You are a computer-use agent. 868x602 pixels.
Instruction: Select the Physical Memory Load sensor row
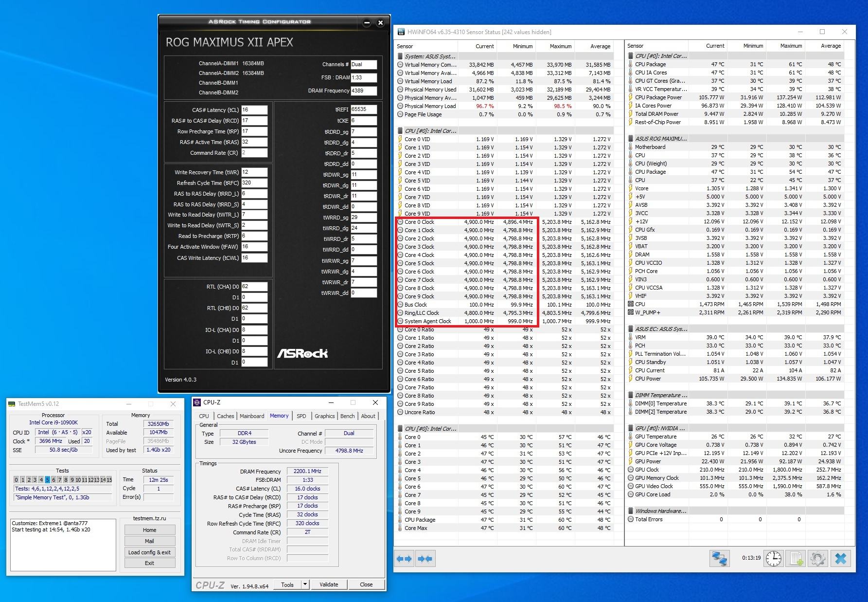click(505, 106)
